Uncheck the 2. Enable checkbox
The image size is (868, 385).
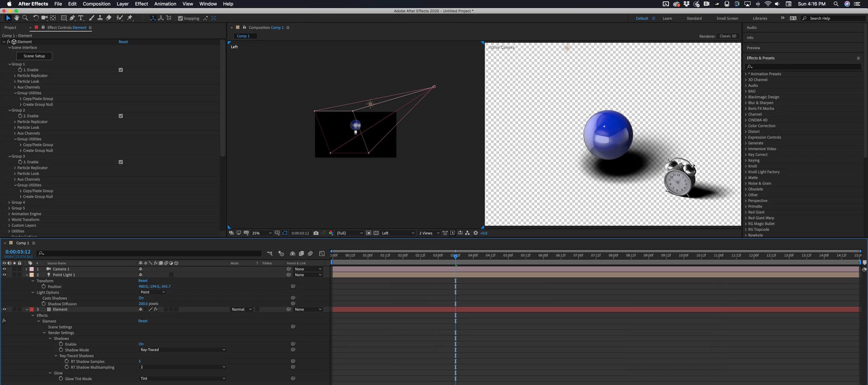click(x=121, y=116)
